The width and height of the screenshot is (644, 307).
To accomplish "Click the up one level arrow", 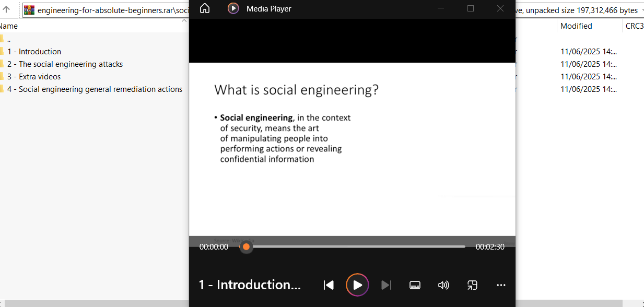I will (x=6, y=10).
